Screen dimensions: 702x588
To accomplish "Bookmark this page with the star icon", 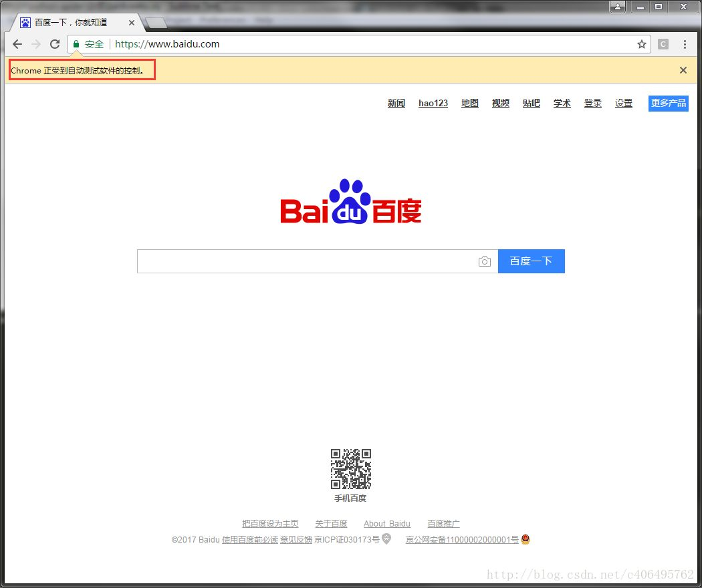I will (642, 44).
